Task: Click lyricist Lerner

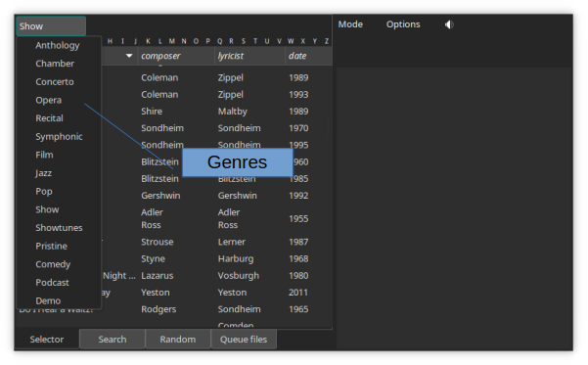Action: [x=231, y=242]
